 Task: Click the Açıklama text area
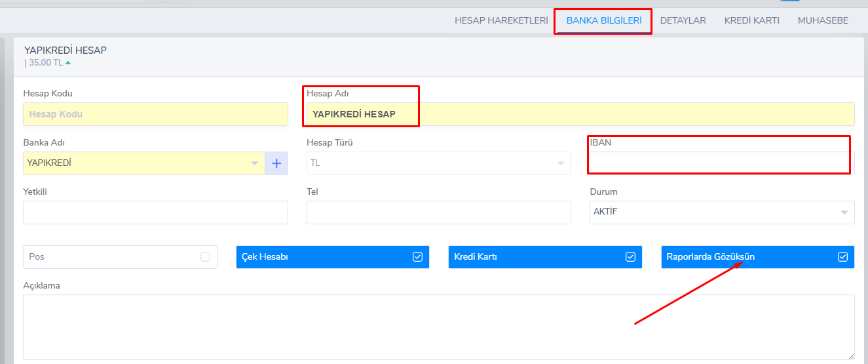(439, 327)
